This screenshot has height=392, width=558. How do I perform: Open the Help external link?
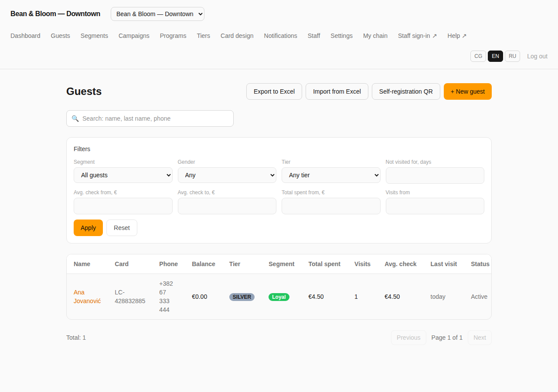point(457,36)
